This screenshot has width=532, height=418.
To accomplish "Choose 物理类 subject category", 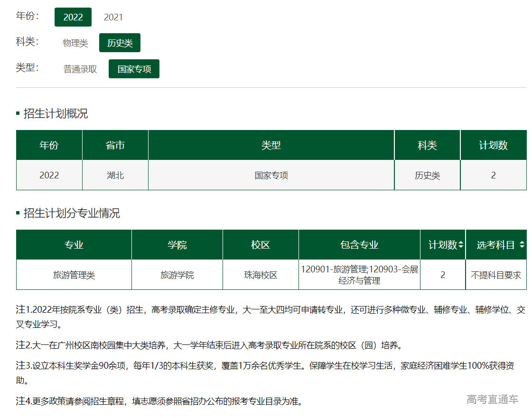I will coord(75,43).
